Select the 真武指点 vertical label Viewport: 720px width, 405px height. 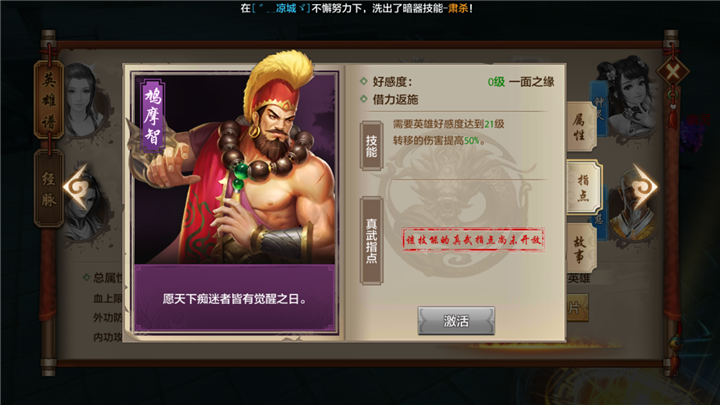point(371,241)
